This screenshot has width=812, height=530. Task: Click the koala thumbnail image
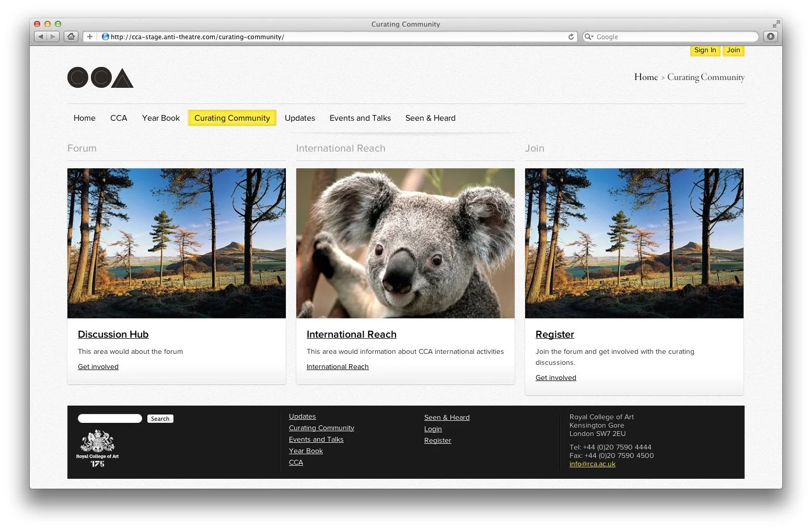click(405, 243)
